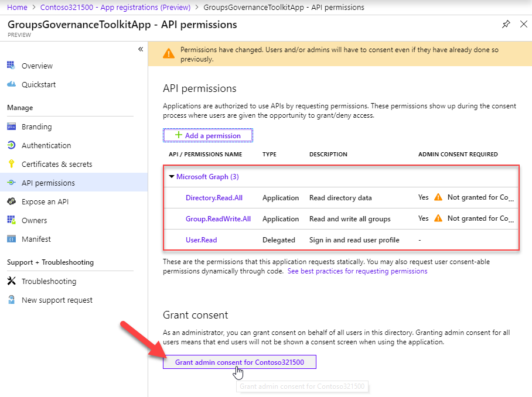Click 'Sign in and read user profile' text
Viewport: 532px width, 397px height.
pos(354,239)
